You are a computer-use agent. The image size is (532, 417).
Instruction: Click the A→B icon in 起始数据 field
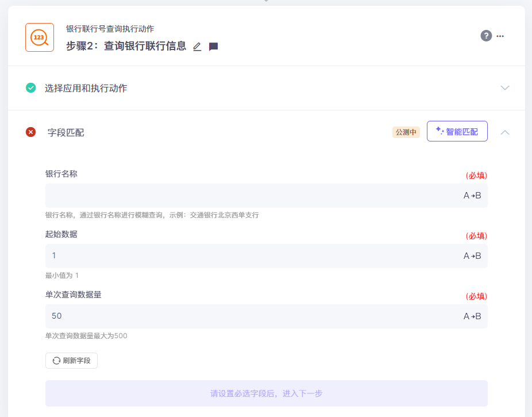coord(472,256)
